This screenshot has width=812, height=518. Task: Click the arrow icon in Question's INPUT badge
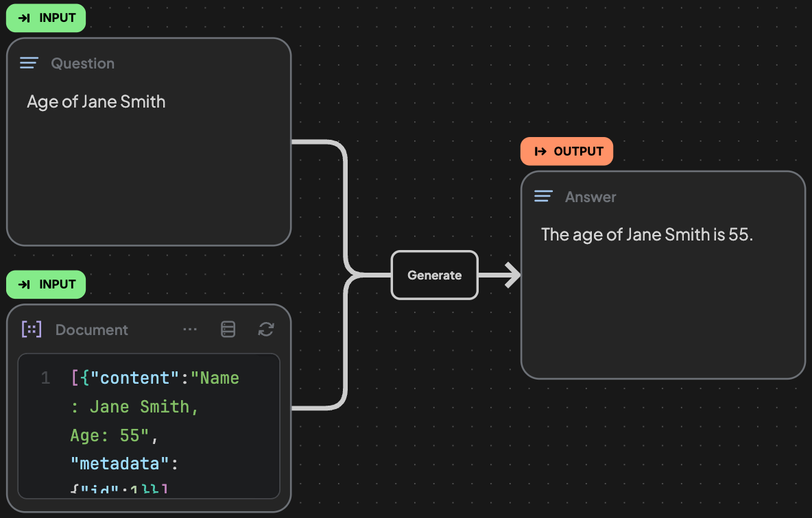pos(24,18)
